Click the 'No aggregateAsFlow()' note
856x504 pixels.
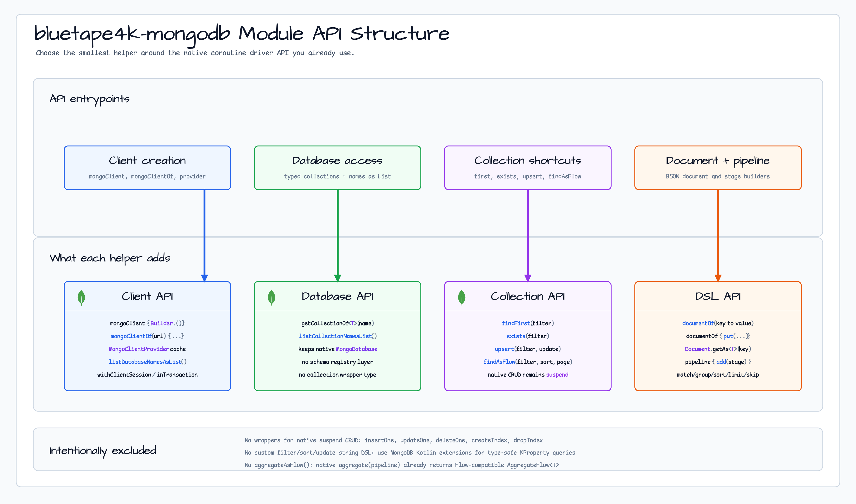(402, 465)
